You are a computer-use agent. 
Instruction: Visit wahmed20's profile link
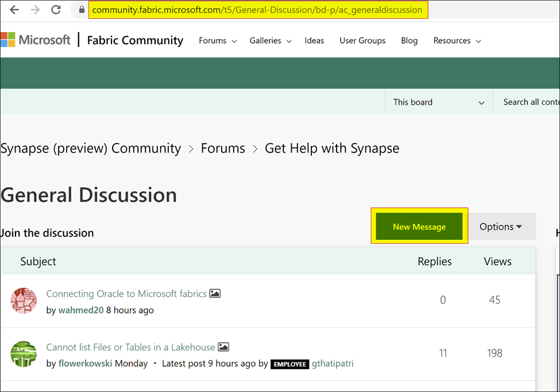pos(80,310)
